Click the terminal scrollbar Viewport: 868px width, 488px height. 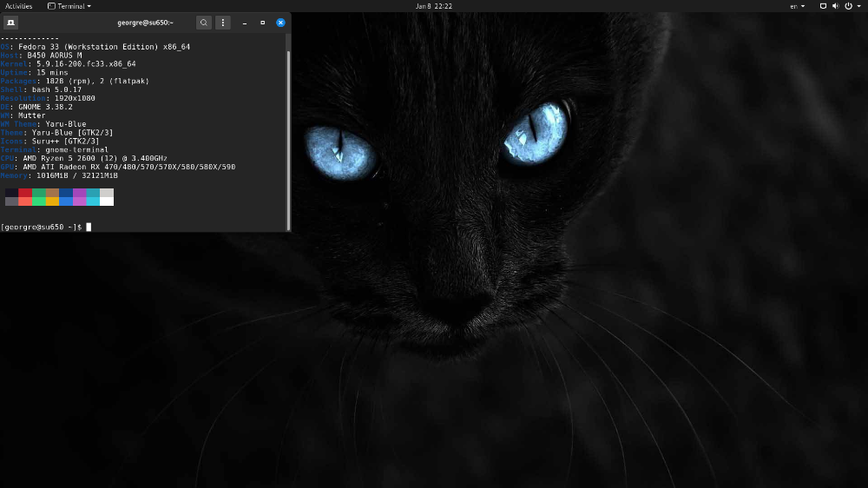(x=288, y=140)
